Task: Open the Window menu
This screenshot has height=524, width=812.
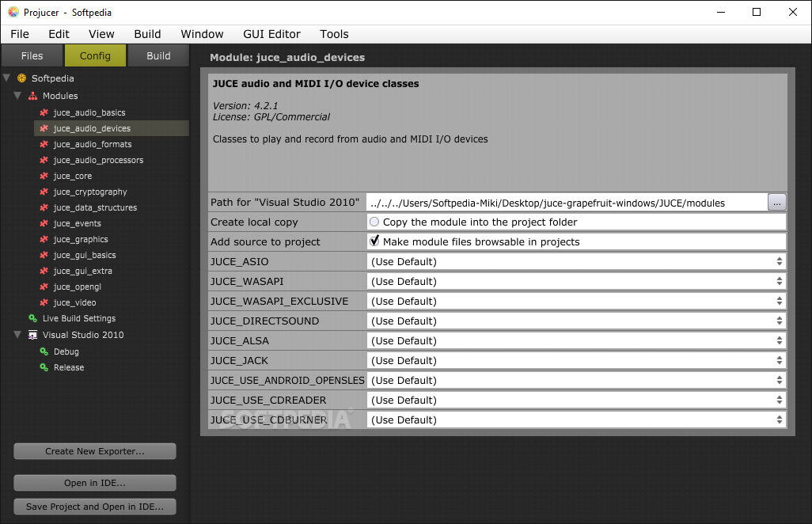Action: point(202,34)
